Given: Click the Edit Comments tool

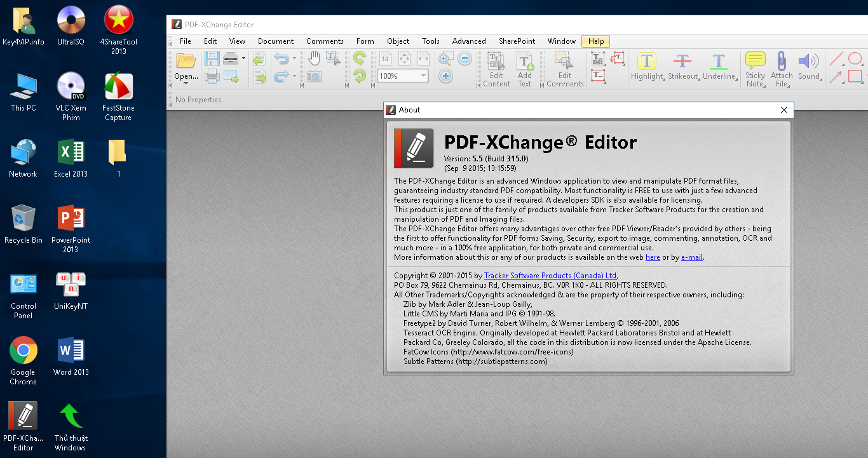Looking at the screenshot, I should pos(565,70).
